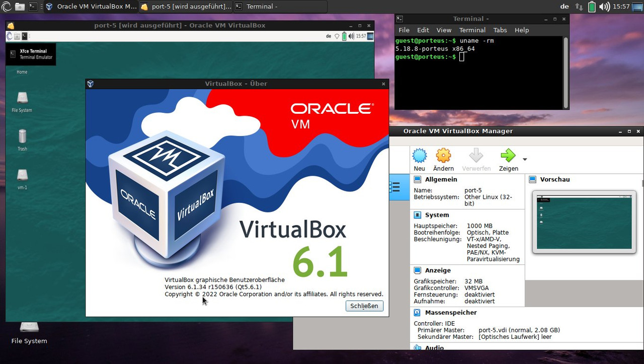
Task: Click the guest panel volume icon in port-5
Action: [351, 36]
